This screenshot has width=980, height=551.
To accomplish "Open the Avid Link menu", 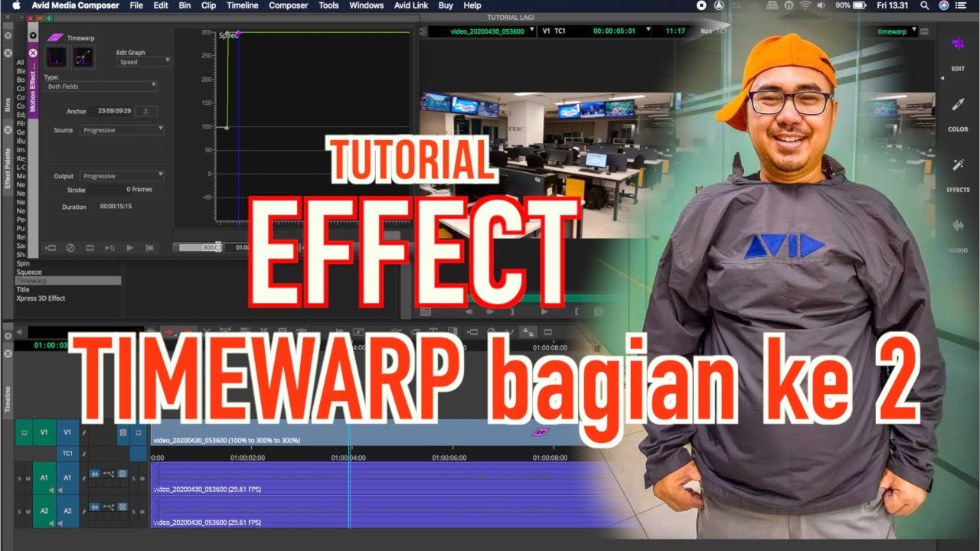I will click(x=410, y=5).
